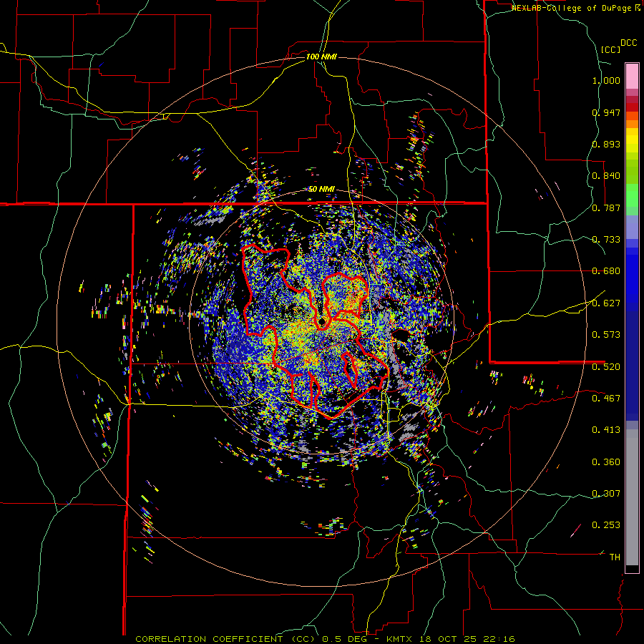
Task: Select the 0.413 legend value
Action: point(606,430)
